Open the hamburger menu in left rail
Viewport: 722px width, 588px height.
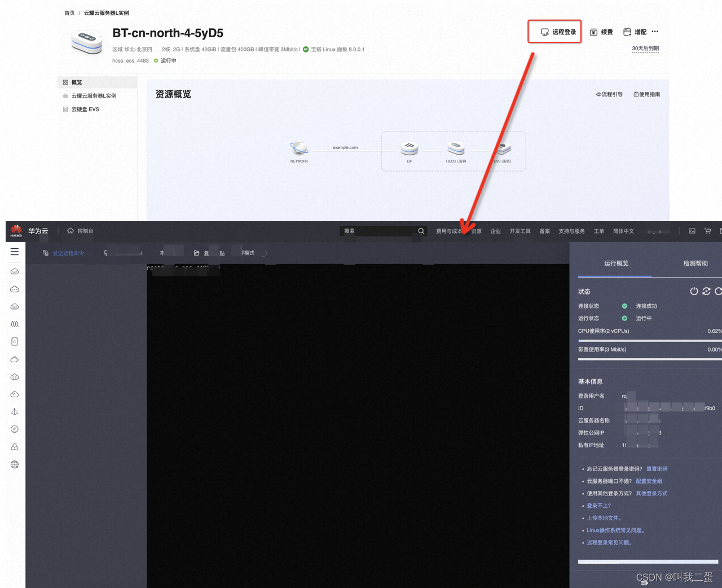(15, 252)
